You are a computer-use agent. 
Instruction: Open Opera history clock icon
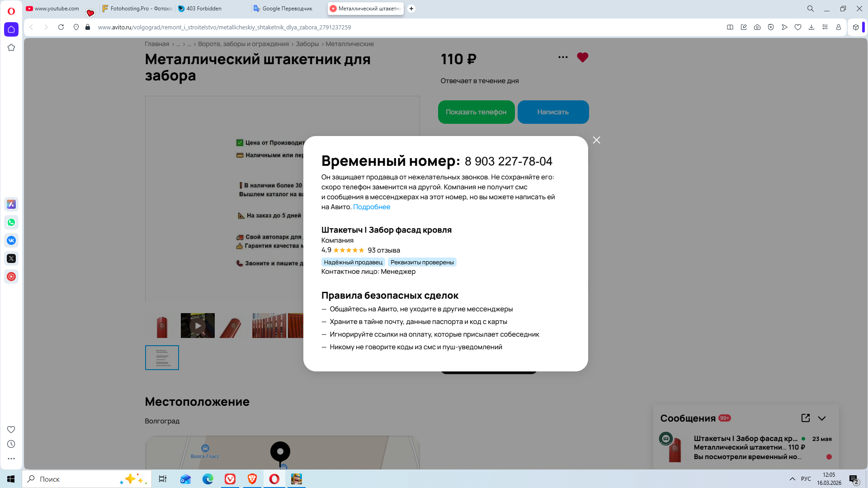click(11, 444)
